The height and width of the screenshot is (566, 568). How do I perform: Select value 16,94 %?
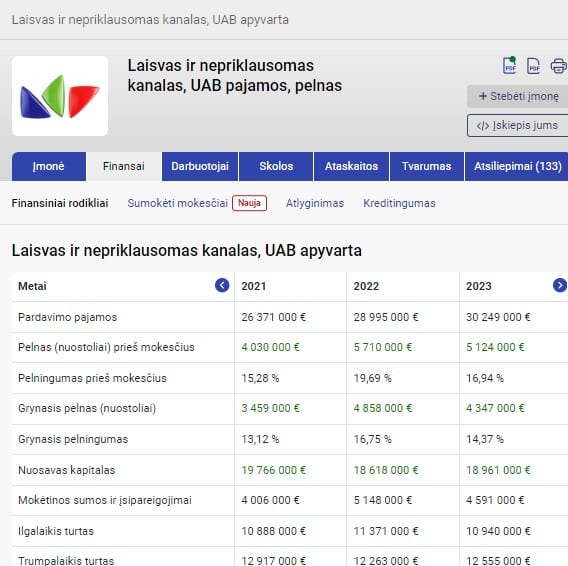(485, 378)
